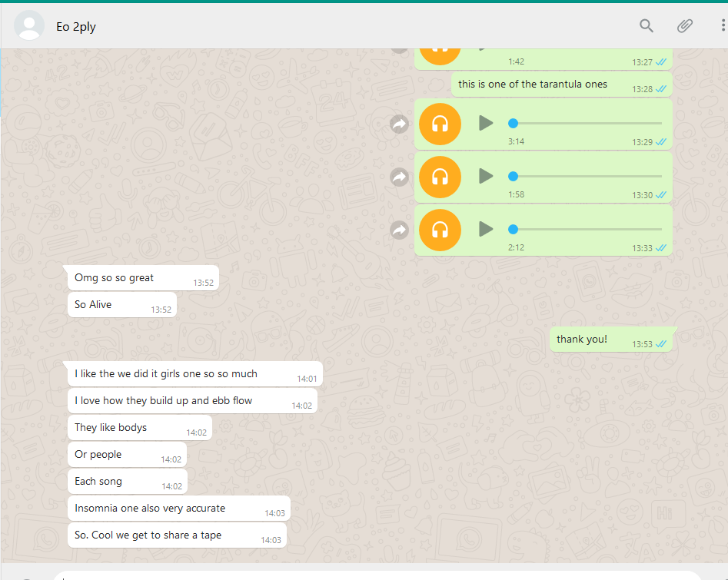Select message "Or people"
This screenshot has width=728, height=580.
pyautogui.click(x=127, y=455)
